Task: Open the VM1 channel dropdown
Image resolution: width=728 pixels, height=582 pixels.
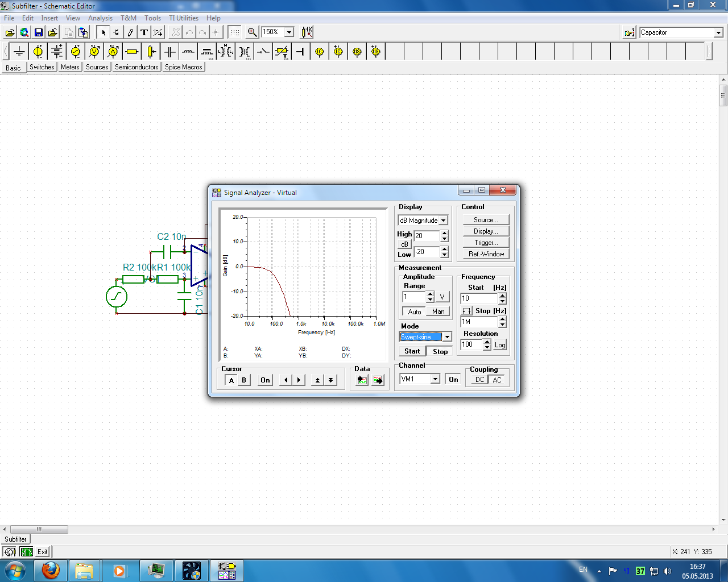Action: [435, 379]
